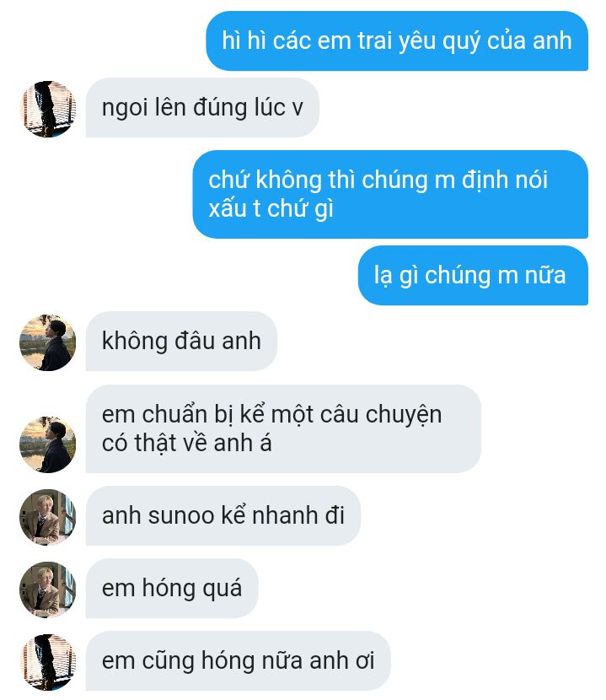The width and height of the screenshot is (606, 700).
Task: Open avatar beside "không đâu anh" message
Action: (48, 342)
